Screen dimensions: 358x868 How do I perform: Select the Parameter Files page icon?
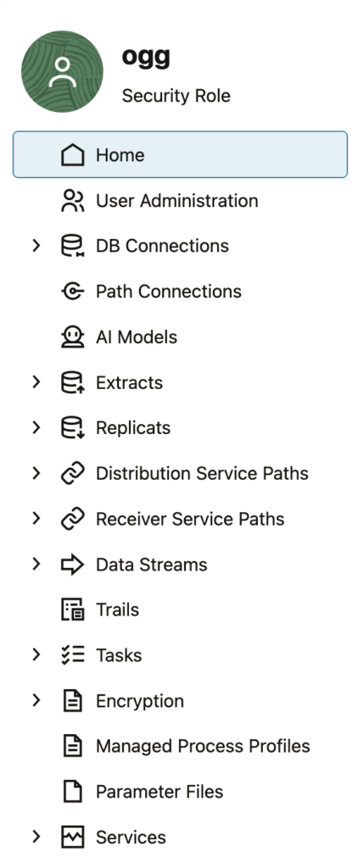click(x=73, y=791)
